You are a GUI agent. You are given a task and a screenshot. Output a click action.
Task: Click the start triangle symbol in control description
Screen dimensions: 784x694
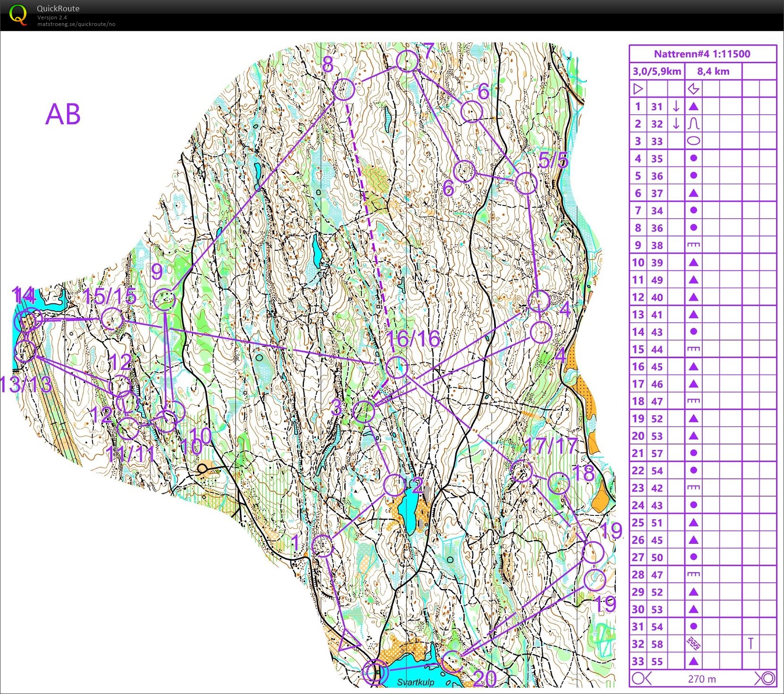(638, 89)
